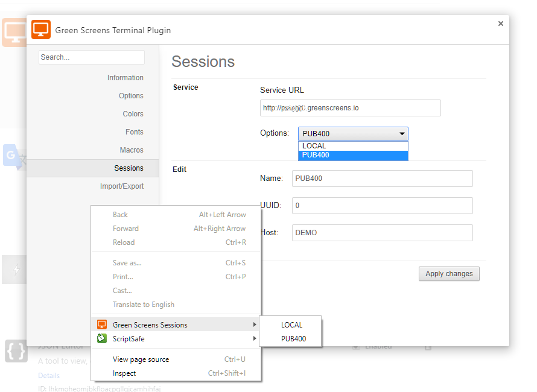
Task: Click the Name input field
Action: click(x=382, y=179)
